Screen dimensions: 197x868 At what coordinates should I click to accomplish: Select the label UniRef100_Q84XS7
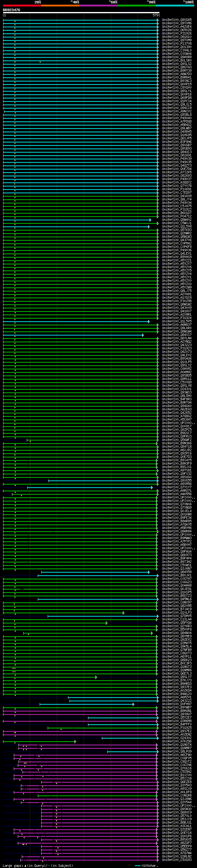coord(177,335)
